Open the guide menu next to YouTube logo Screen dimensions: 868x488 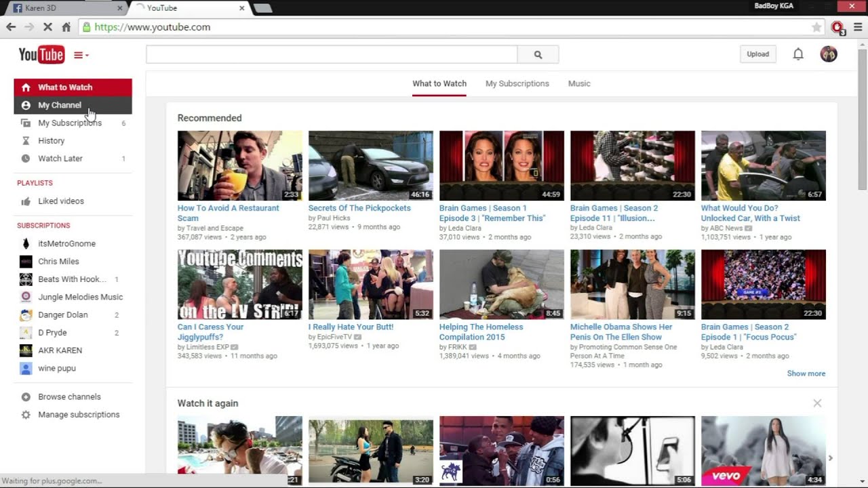(81, 55)
